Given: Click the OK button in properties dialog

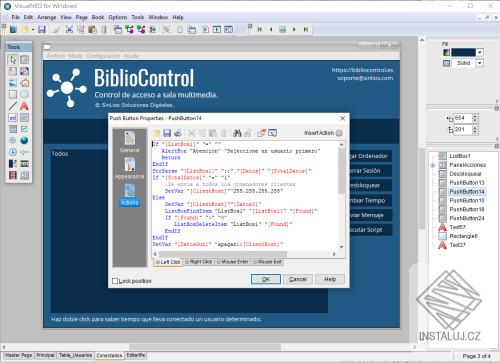Looking at the screenshot, I should click(x=266, y=279).
